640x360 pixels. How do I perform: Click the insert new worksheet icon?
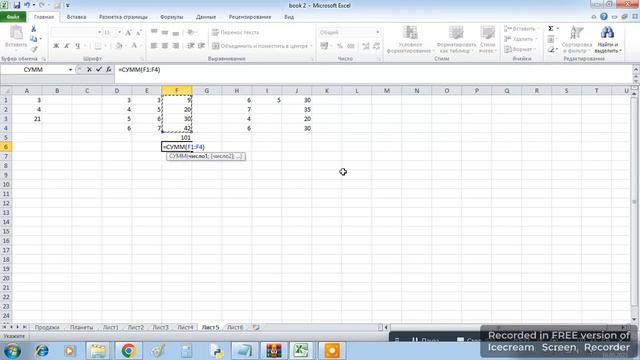click(x=256, y=327)
